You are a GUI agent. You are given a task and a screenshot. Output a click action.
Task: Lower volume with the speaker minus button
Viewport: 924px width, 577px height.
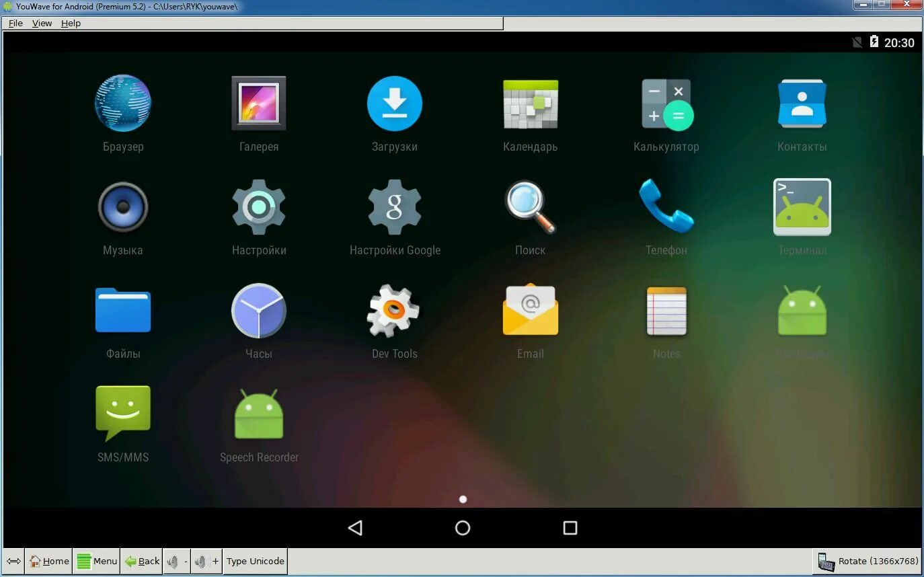point(178,561)
